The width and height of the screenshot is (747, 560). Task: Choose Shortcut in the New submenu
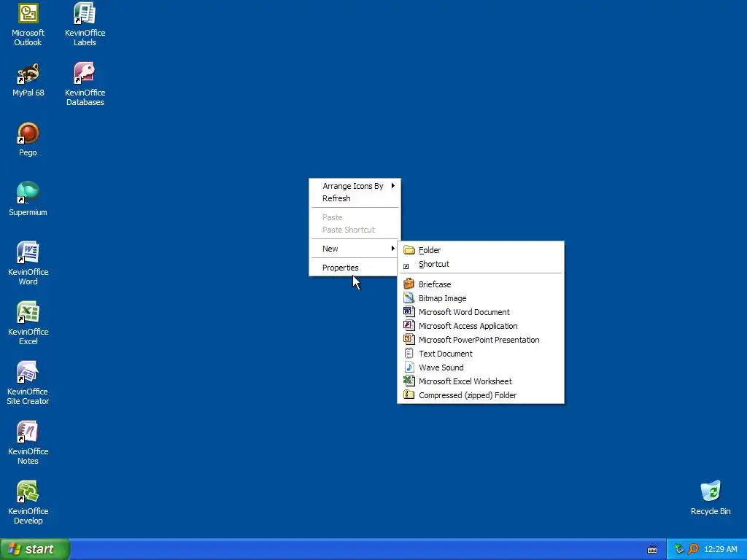481,264
